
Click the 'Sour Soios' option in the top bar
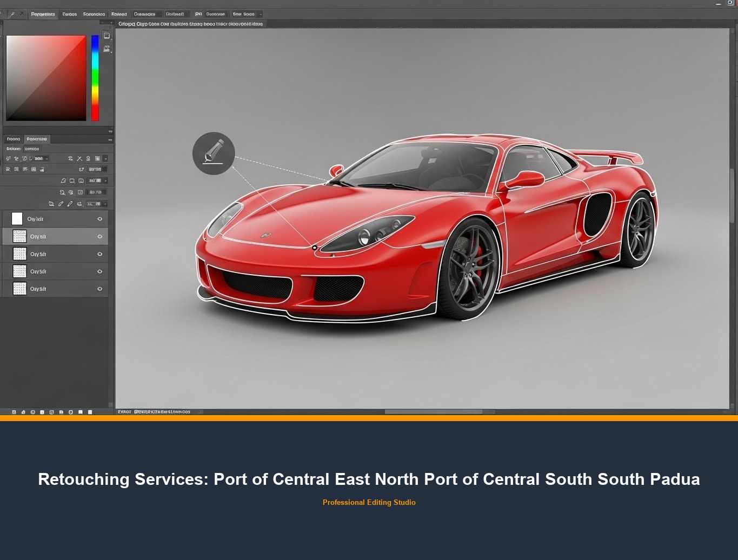(x=243, y=14)
